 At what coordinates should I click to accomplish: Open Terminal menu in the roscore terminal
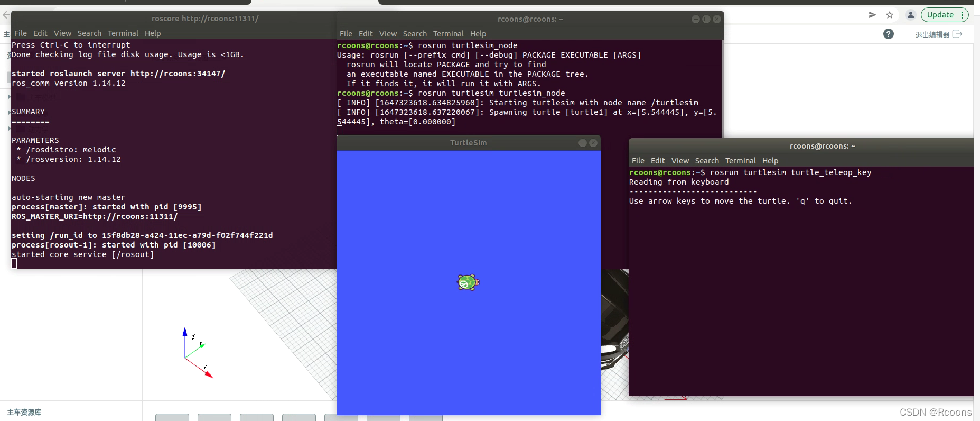pos(123,33)
